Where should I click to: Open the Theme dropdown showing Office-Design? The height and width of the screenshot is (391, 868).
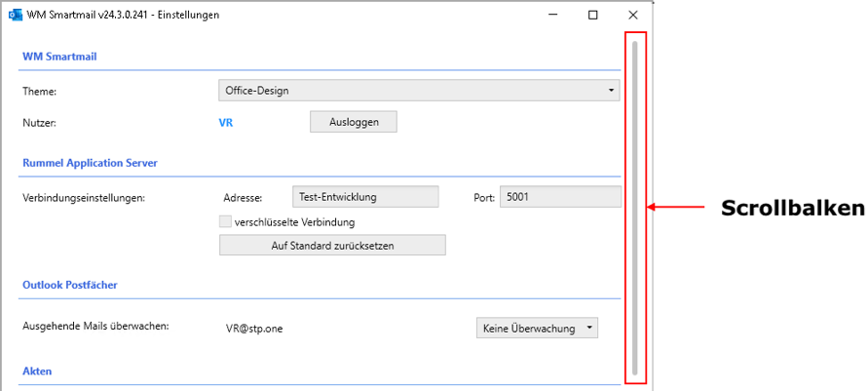coord(419,91)
